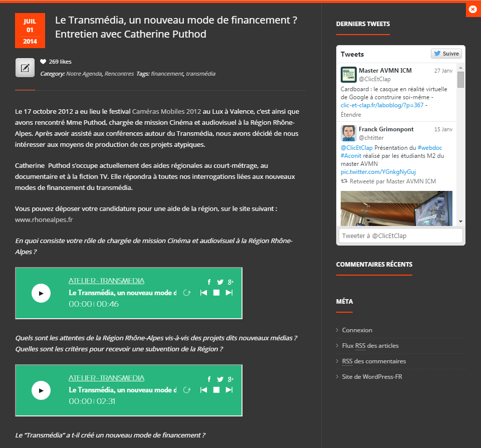Click the post edit pencil icon
Viewport: 481px width, 448px height.
(25, 68)
